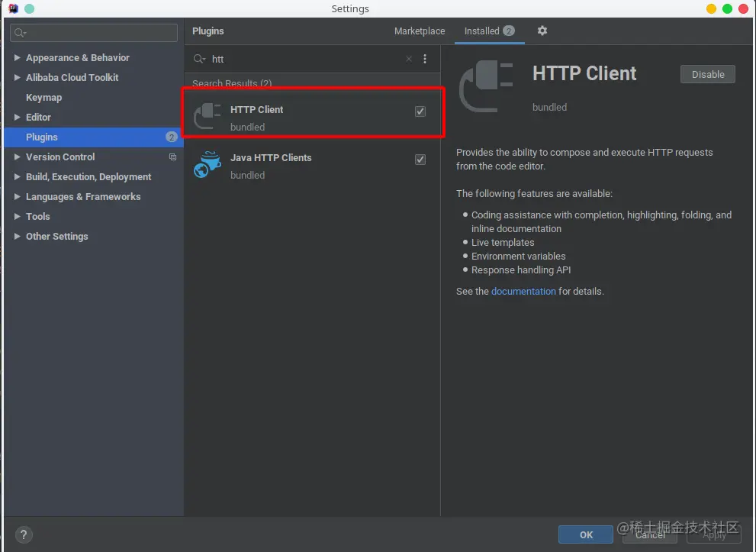This screenshot has width=756, height=552.
Task: Switch to the Installed tab
Action: [x=489, y=31]
